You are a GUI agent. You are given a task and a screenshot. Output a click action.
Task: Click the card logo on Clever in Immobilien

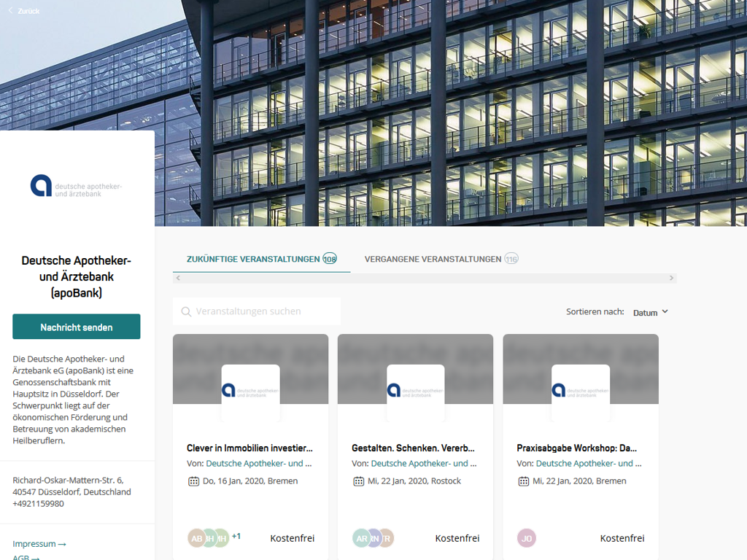[251, 393]
